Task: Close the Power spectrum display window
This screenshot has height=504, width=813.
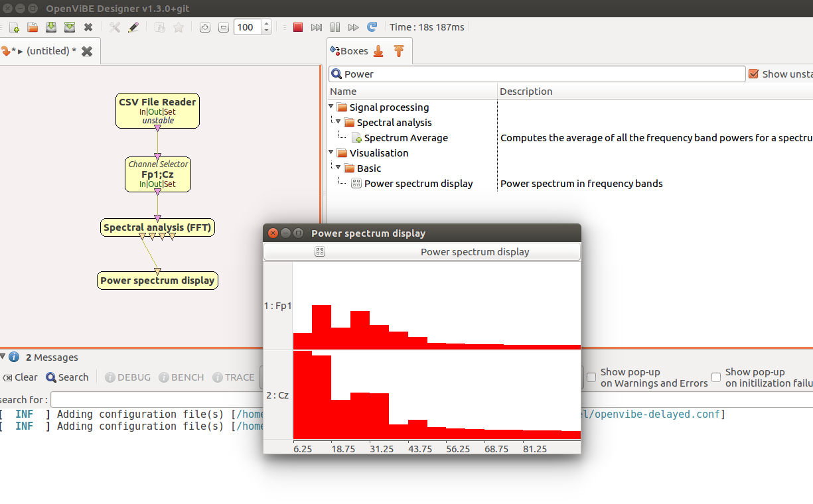Action: pos(273,233)
